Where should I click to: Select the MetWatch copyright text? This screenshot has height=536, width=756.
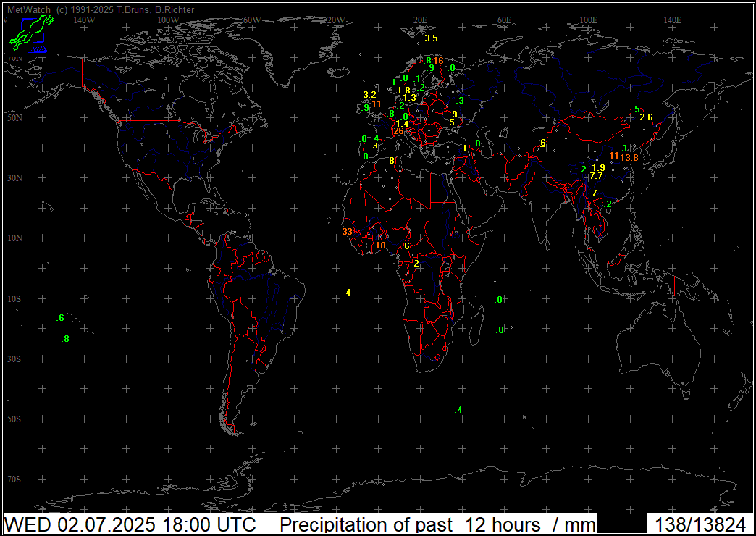click(x=101, y=9)
